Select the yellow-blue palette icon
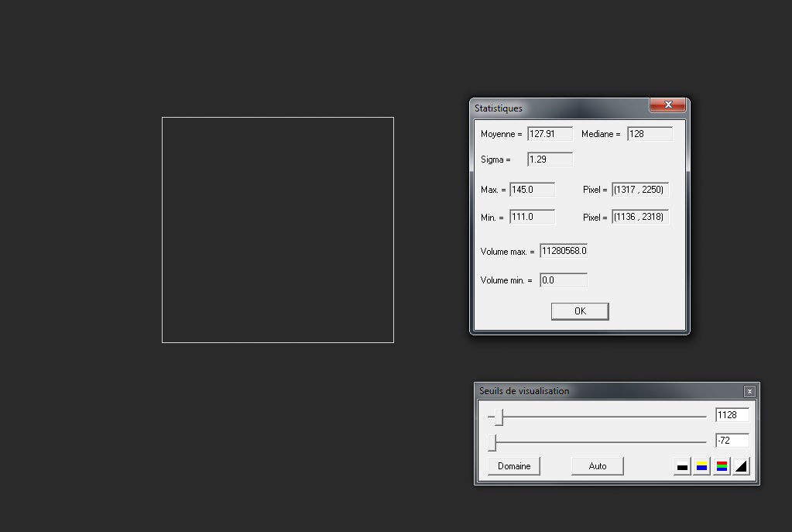Viewport: 792px width, 532px height. (701, 466)
